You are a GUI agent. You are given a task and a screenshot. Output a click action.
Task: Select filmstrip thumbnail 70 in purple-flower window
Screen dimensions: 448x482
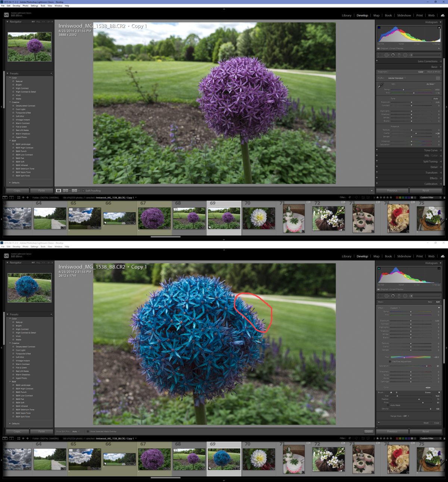(x=259, y=218)
